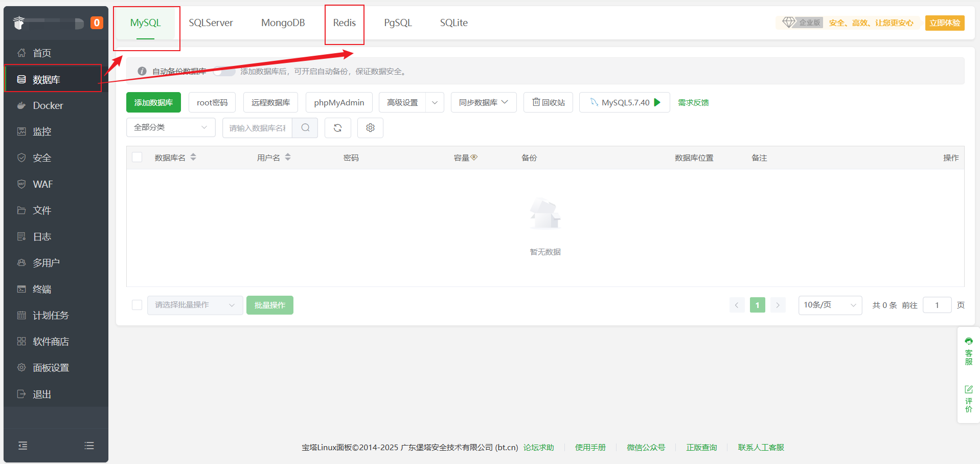Click the go-to page number field

pyautogui.click(x=937, y=305)
